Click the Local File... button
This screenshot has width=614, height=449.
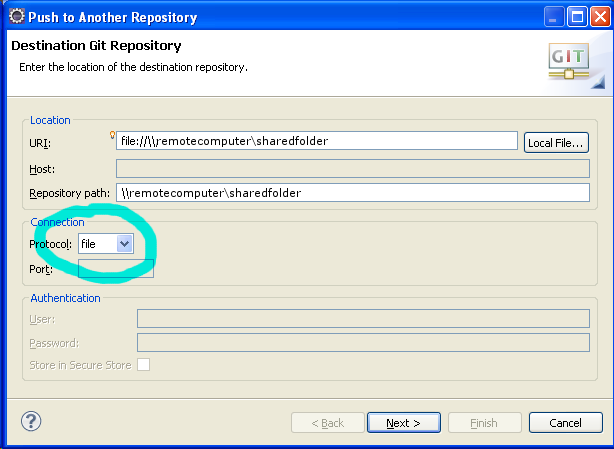[x=556, y=142]
